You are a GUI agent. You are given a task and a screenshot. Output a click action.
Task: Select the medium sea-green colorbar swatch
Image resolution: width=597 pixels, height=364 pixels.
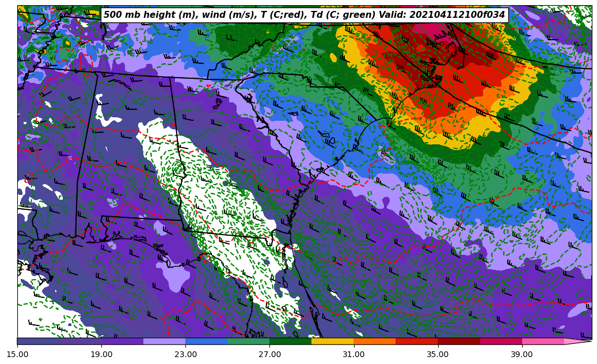[x=248, y=341]
